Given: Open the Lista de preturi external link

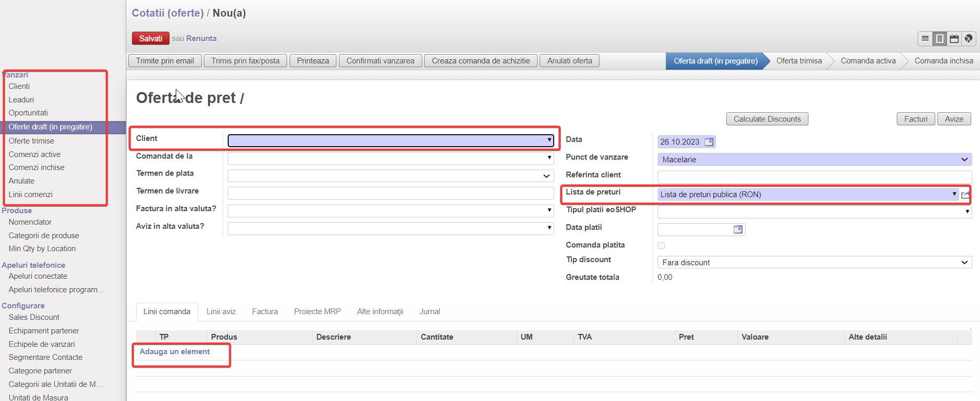Looking at the screenshot, I should [x=965, y=195].
